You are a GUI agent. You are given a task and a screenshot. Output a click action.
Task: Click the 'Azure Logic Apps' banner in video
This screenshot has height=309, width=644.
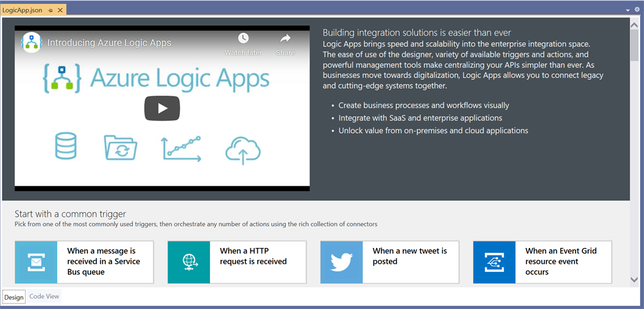(156, 77)
